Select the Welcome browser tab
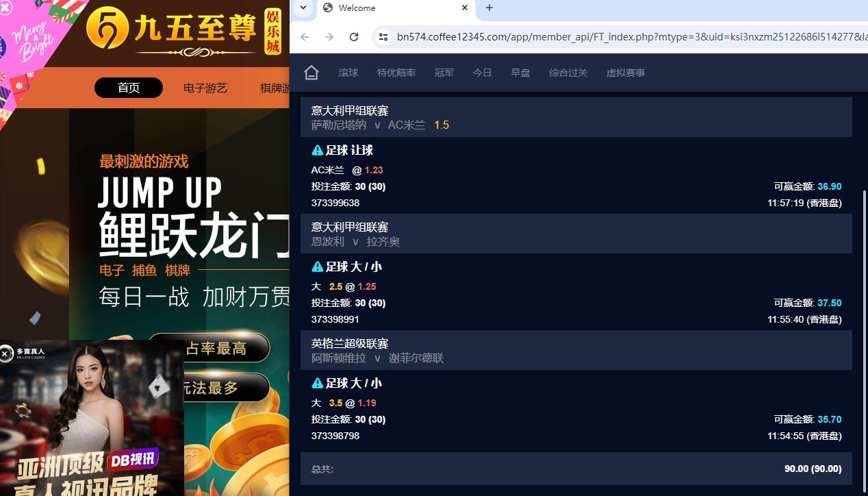 click(x=395, y=8)
